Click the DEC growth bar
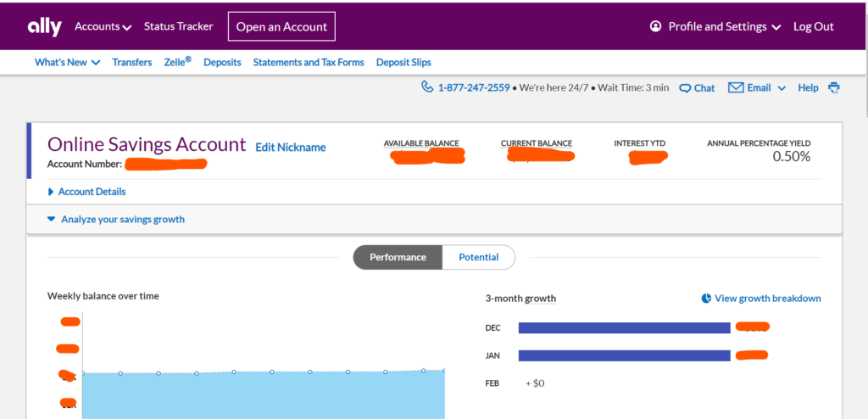 [x=625, y=328]
